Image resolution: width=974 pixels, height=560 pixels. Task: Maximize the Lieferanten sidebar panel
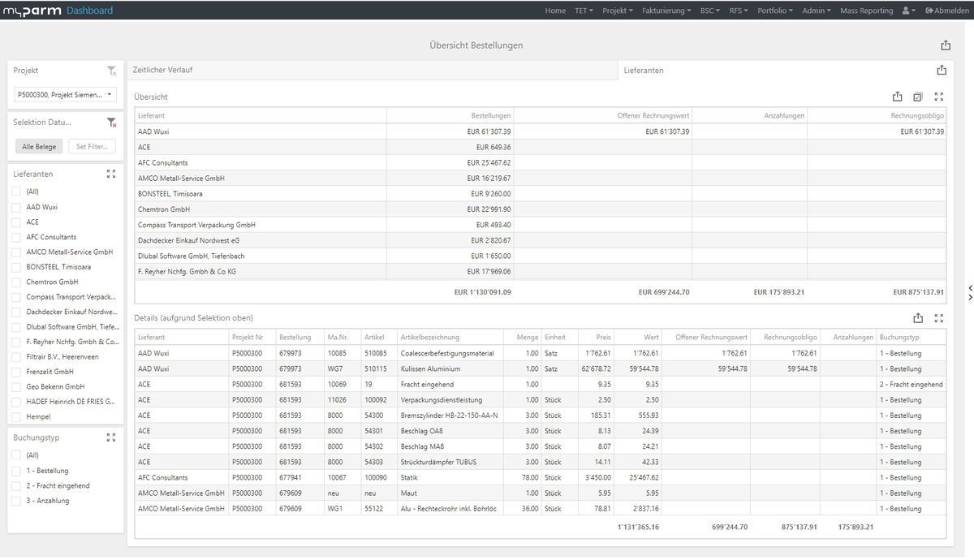click(x=111, y=174)
